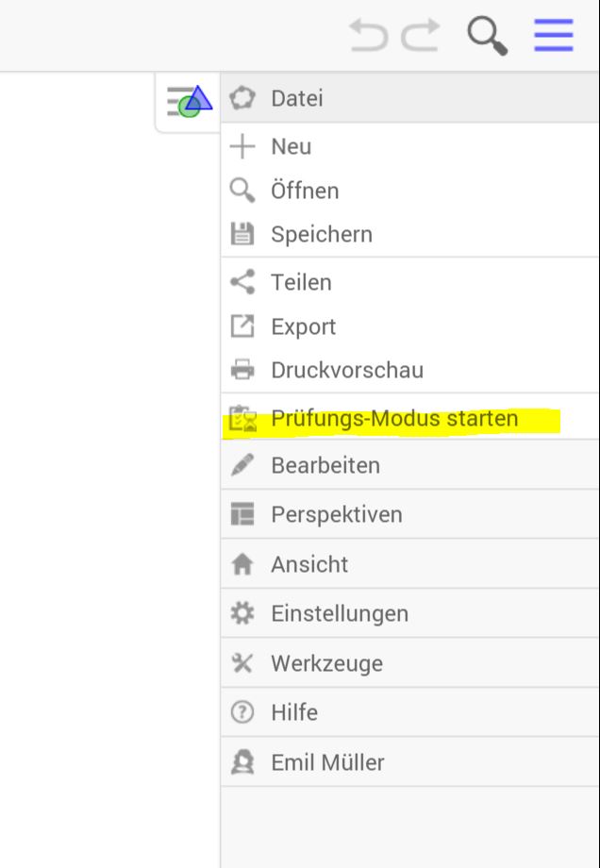600x868 pixels.
Task: Expand the Perspektiven section
Action: (x=336, y=514)
